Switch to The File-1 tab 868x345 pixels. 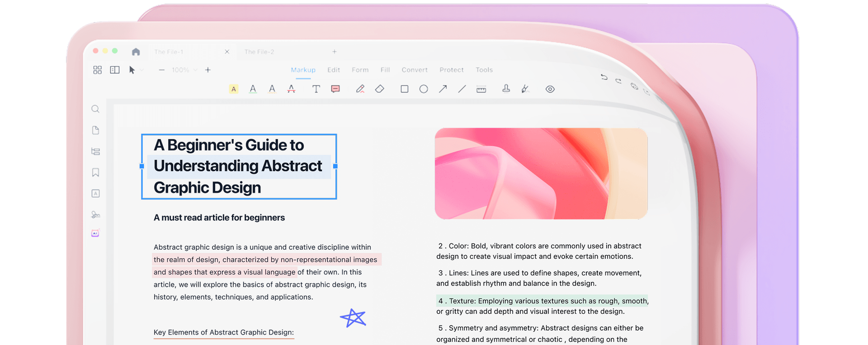[169, 52]
